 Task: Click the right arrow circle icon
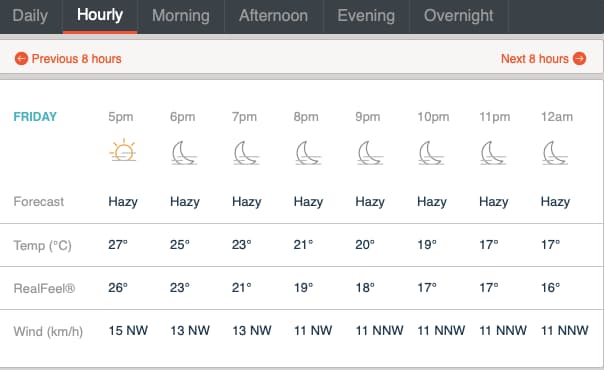579,59
